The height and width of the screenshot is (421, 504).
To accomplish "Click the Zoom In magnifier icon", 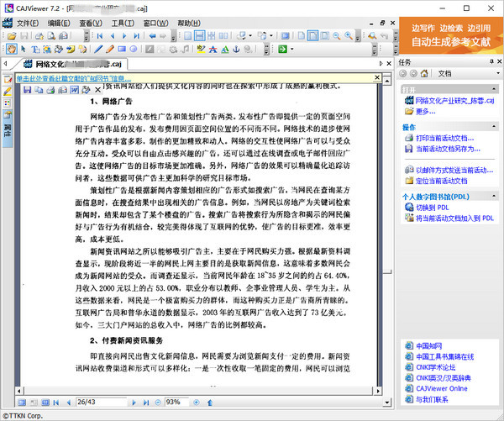I will (x=349, y=35).
